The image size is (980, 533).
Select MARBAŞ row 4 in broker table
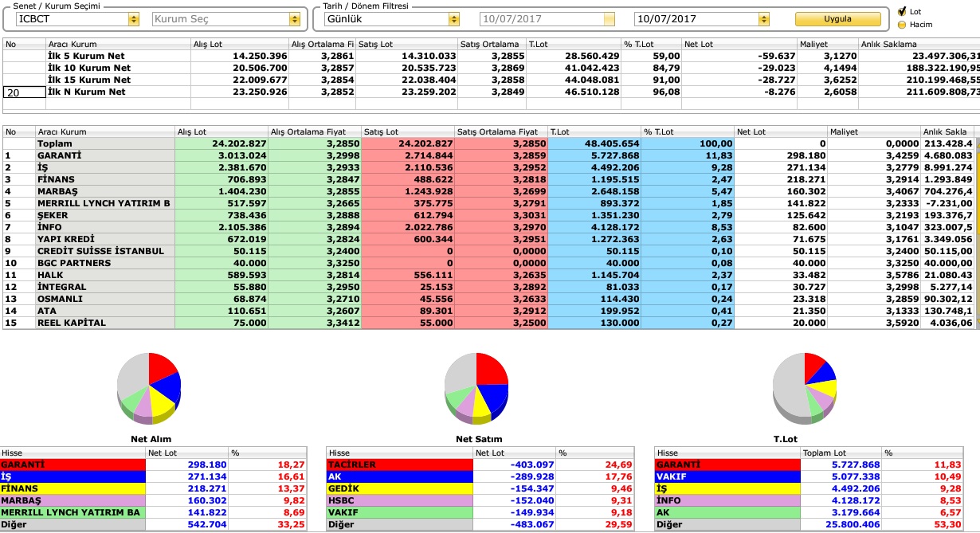pos(489,191)
